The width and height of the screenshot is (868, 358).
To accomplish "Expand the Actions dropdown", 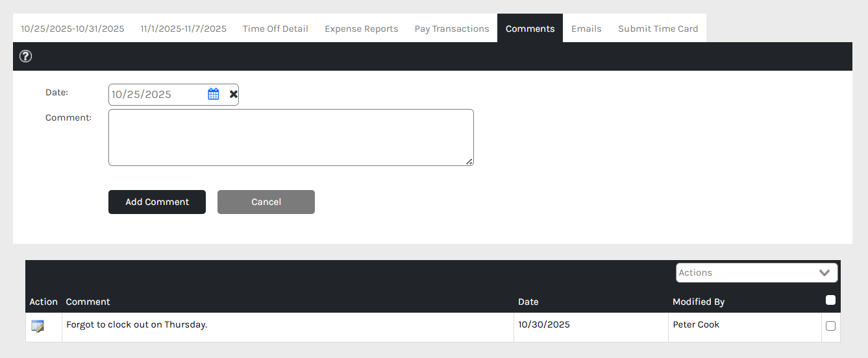I will click(x=757, y=272).
